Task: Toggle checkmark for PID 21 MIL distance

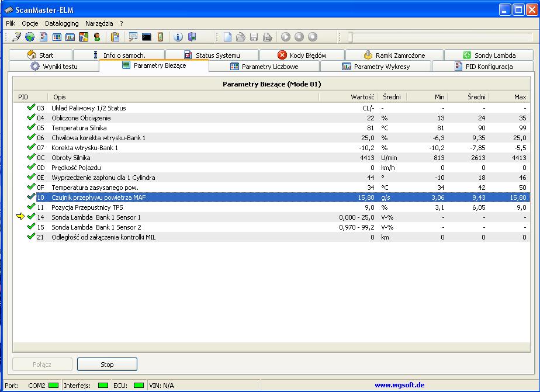Action: pyautogui.click(x=31, y=237)
